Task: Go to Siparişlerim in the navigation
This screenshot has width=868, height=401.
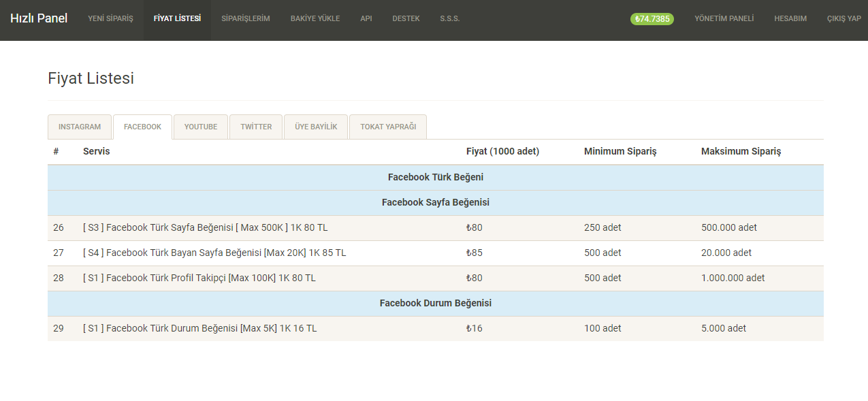Action: click(246, 19)
